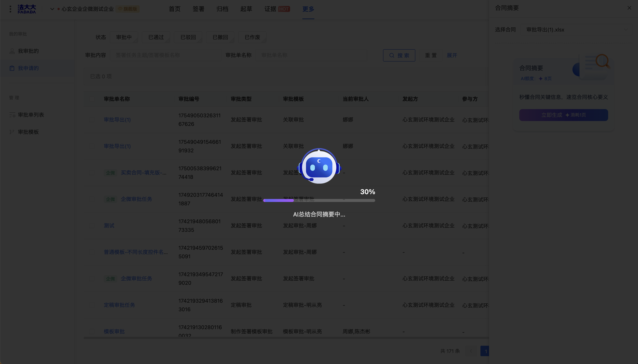Click the 搜索 button

point(399,55)
